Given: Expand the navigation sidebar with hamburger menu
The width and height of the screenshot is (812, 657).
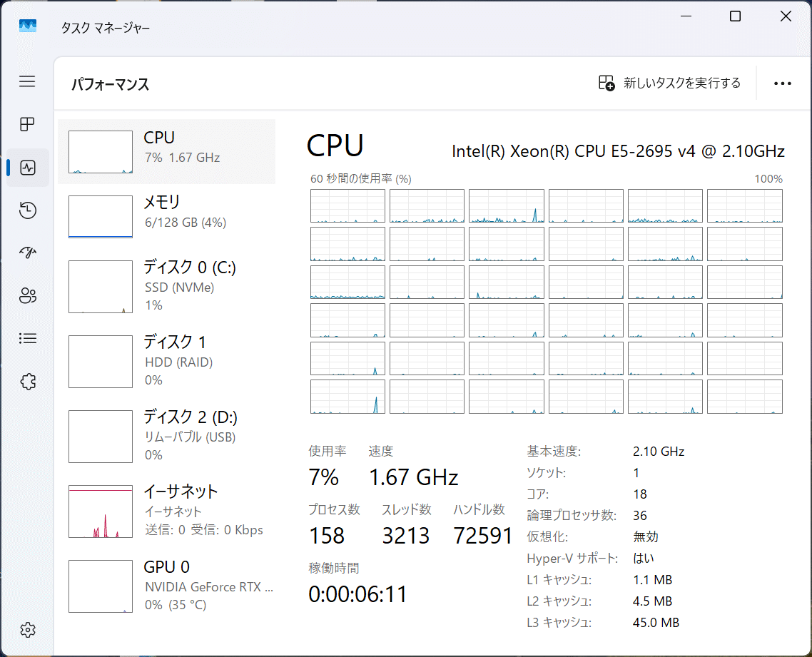Looking at the screenshot, I should click(x=27, y=81).
